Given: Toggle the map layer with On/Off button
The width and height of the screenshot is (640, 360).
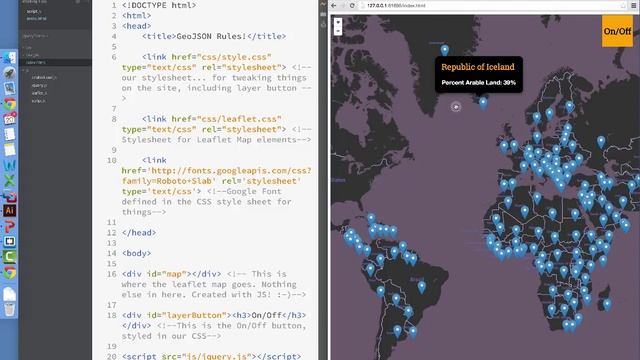Looking at the screenshot, I should click(617, 31).
